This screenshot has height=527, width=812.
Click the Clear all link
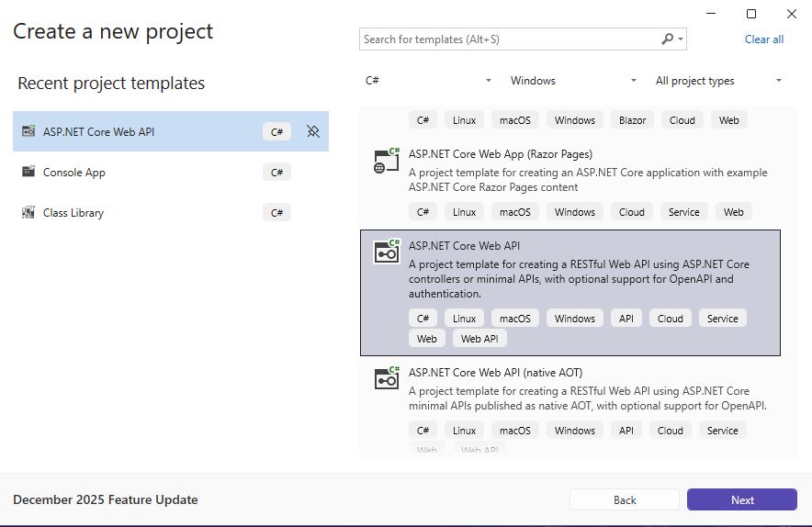coord(764,39)
